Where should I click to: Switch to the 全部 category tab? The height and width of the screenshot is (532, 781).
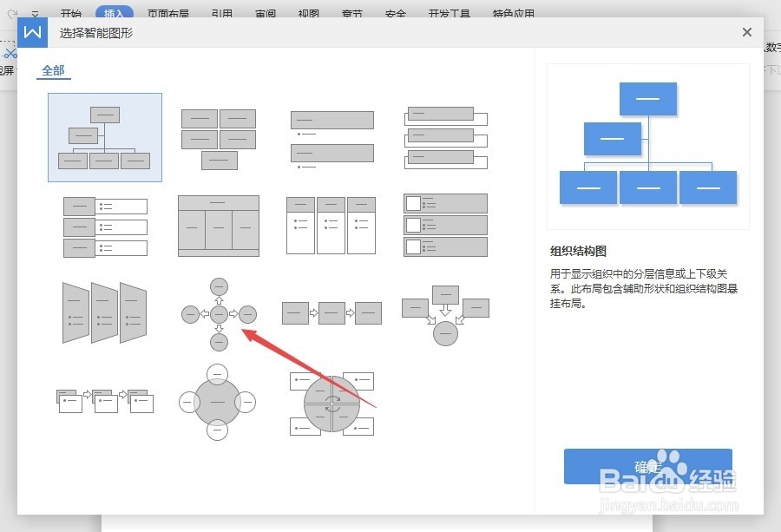point(53,71)
